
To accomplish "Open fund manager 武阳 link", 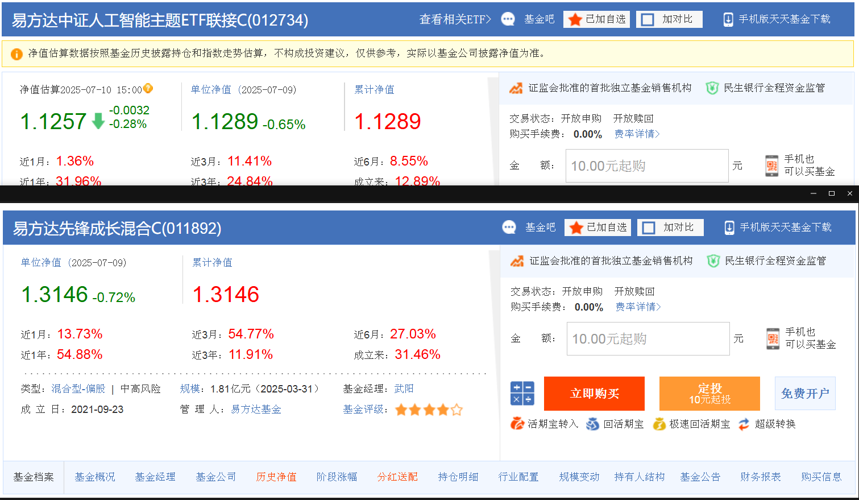I will click(404, 389).
